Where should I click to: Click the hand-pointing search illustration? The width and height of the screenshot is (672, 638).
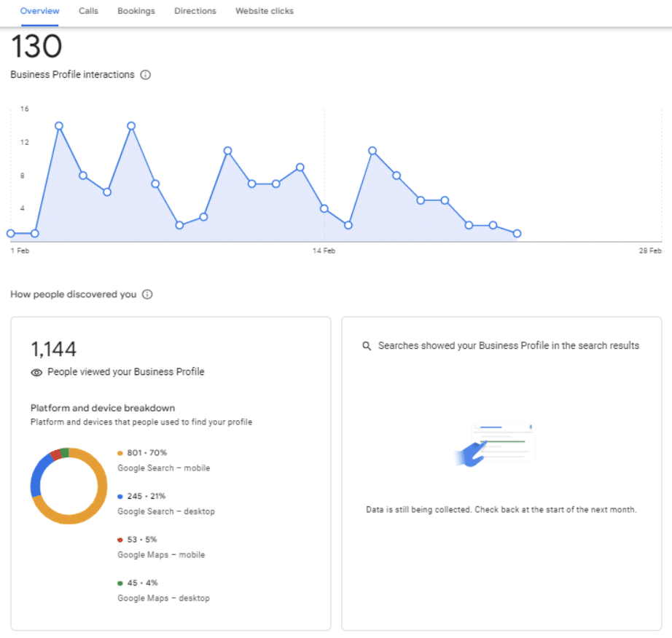[x=496, y=444]
